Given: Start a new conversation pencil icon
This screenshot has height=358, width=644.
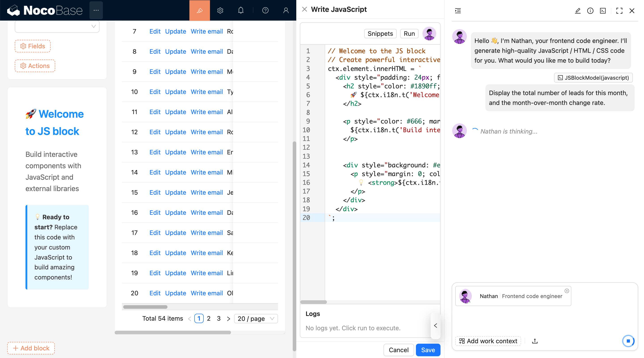Looking at the screenshot, I should tap(578, 11).
